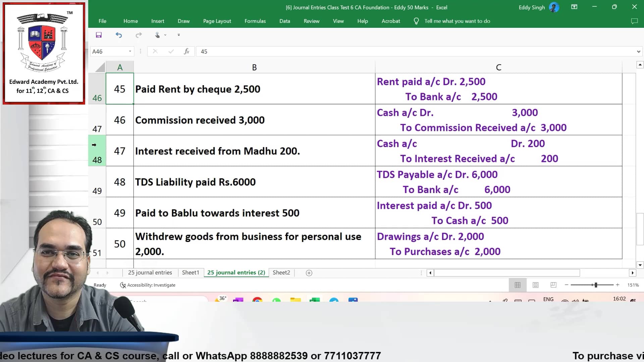Open Google Chrome from the taskbar
644x362 pixels.
(x=258, y=301)
